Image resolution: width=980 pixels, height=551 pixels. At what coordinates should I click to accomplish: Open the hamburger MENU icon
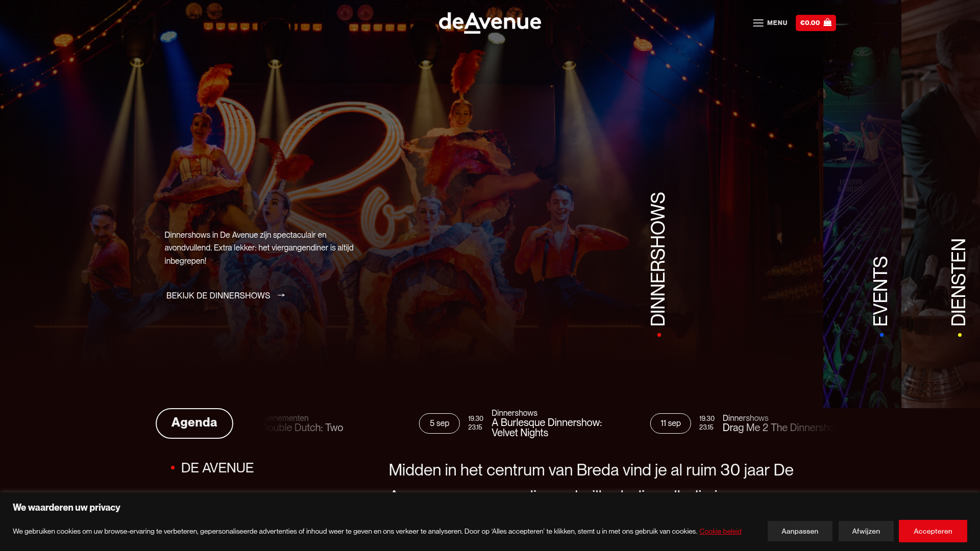[758, 23]
